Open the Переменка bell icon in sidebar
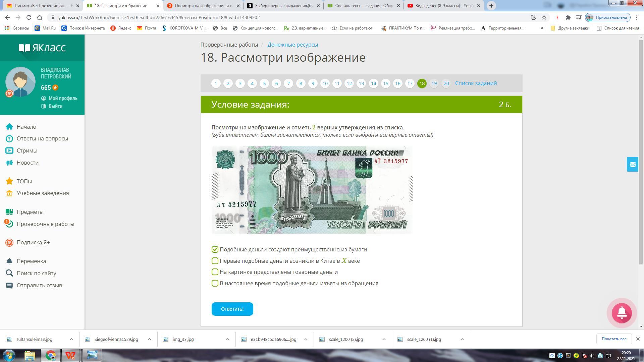644x362 pixels. [9, 261]
